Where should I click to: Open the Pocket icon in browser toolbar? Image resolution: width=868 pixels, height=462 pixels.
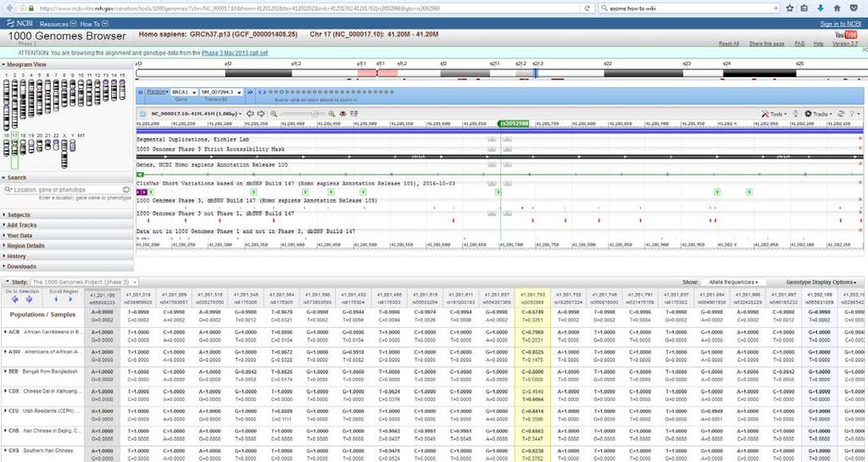tap(853, 8)
